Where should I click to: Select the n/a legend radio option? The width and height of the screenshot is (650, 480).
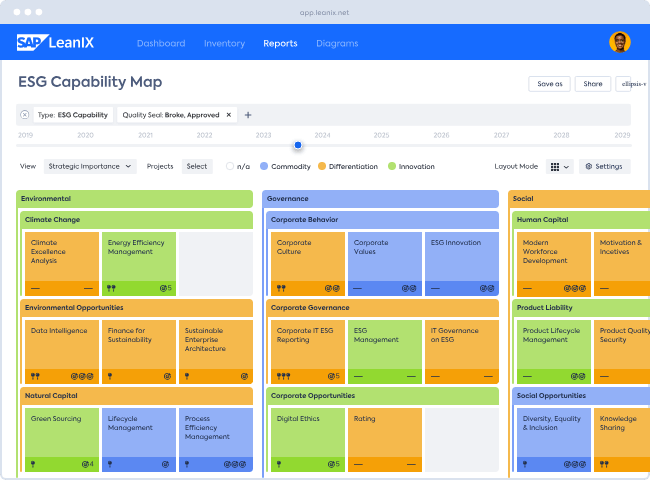(231, 166)
